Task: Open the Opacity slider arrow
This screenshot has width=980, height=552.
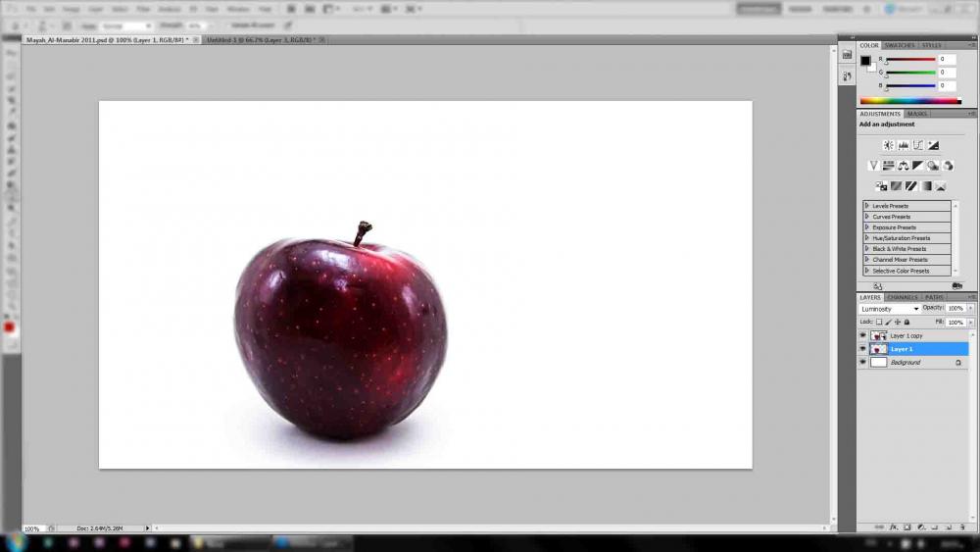Action: click(x=970, y=308)
